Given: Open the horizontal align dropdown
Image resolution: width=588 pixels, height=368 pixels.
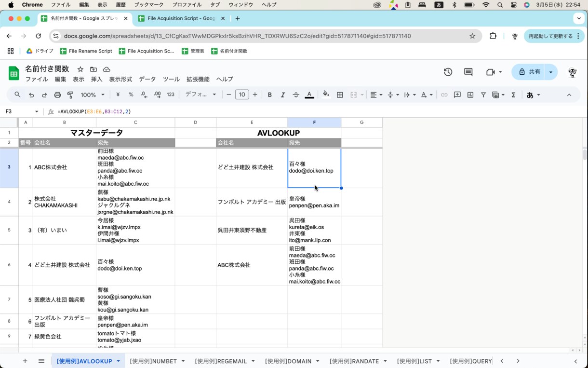Looking at the screenshot, I should (376, 95).
